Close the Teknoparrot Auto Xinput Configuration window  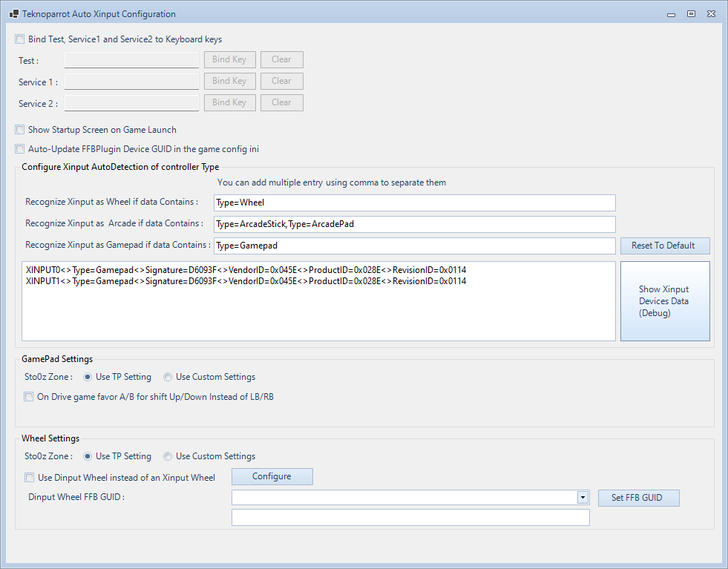tap(711, 14)
